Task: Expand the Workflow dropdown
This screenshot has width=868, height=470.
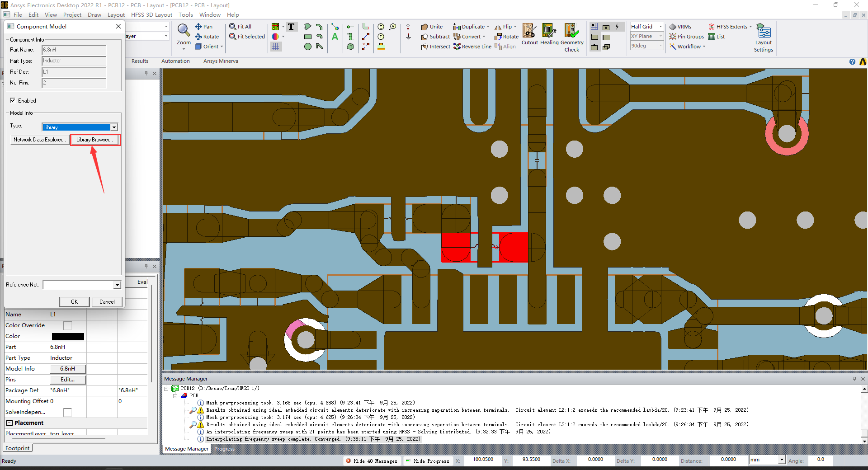Action: [x=704, y=47]
